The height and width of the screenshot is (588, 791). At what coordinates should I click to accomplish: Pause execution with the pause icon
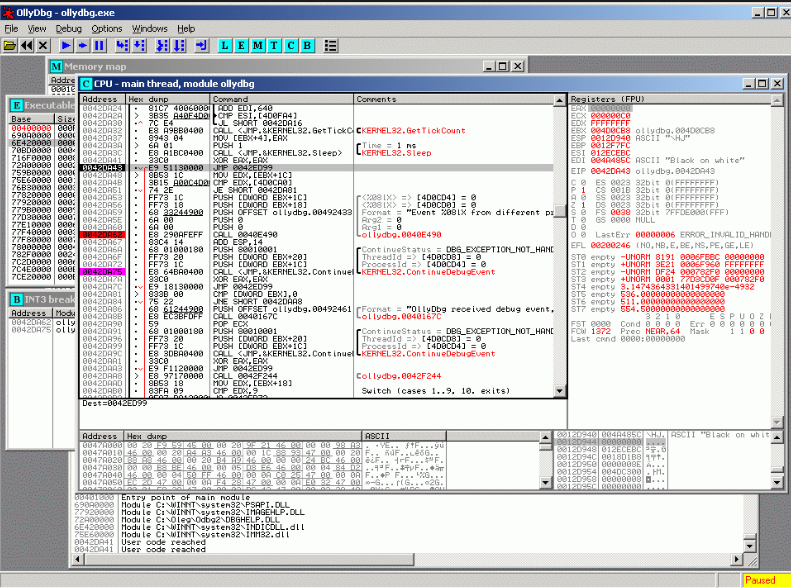coord(99,46)
